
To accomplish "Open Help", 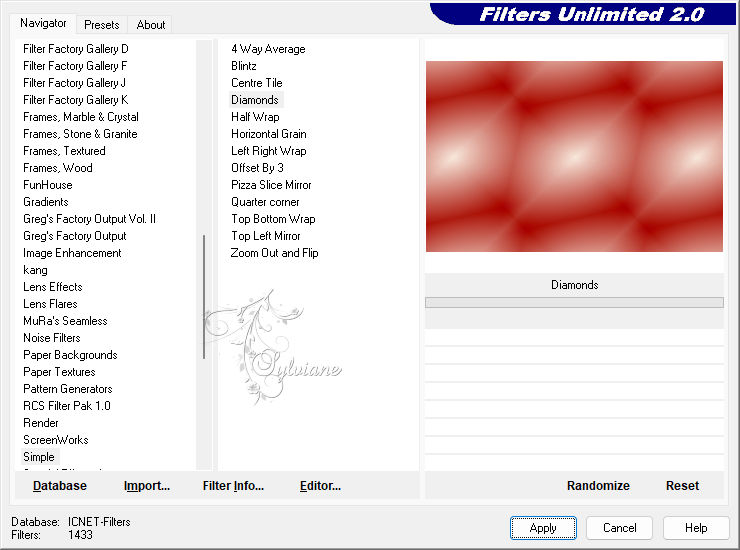I will (x=696, y=528).
